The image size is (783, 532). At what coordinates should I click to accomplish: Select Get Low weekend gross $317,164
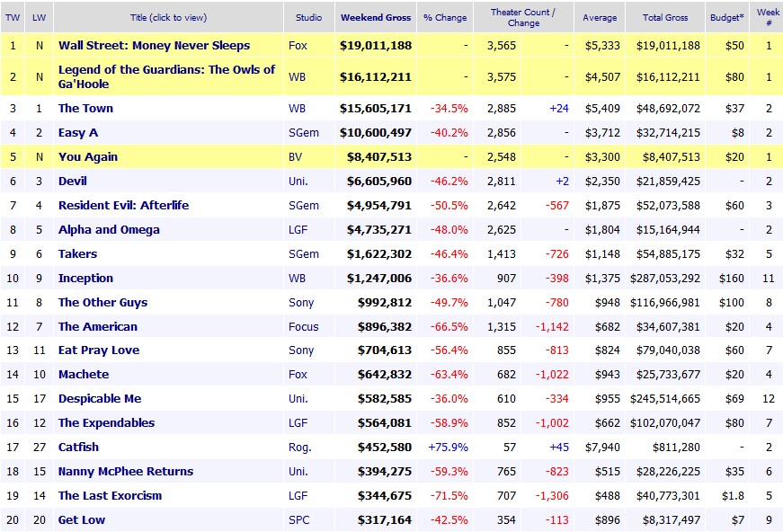385,520
